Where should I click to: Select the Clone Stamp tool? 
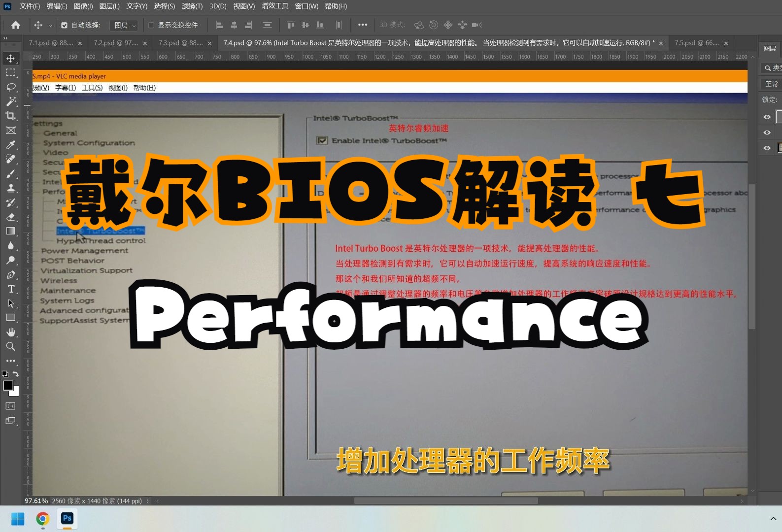(x=10, y=188)
